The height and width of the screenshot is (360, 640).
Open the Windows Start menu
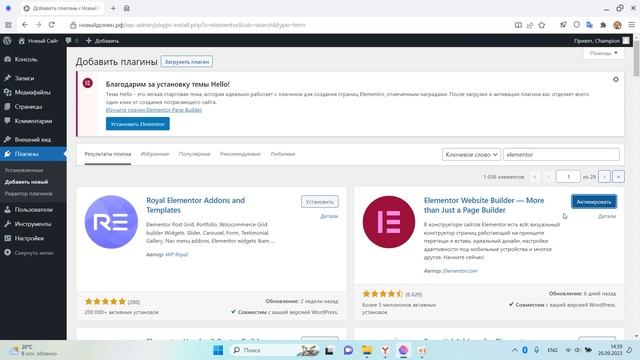pyautogui.click(x=218, y=350)
